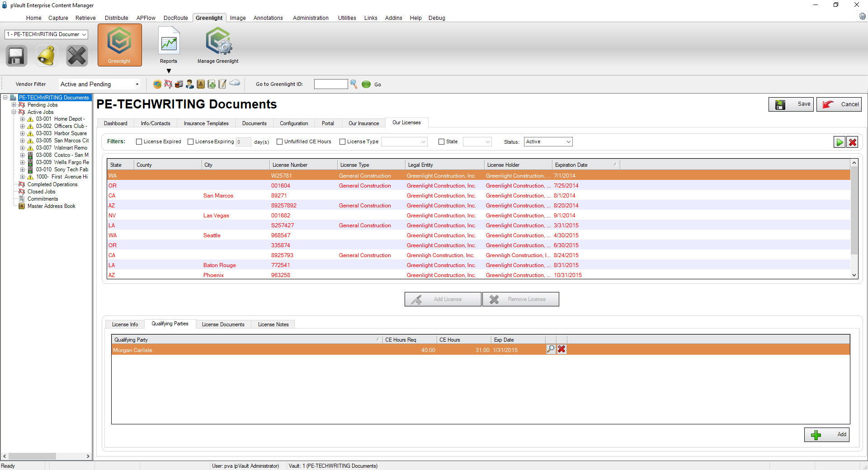The image size is (868, 470).
Task: Open the Greenlight ribbon button
Action: pyautogui.click(x=119, y=45)
